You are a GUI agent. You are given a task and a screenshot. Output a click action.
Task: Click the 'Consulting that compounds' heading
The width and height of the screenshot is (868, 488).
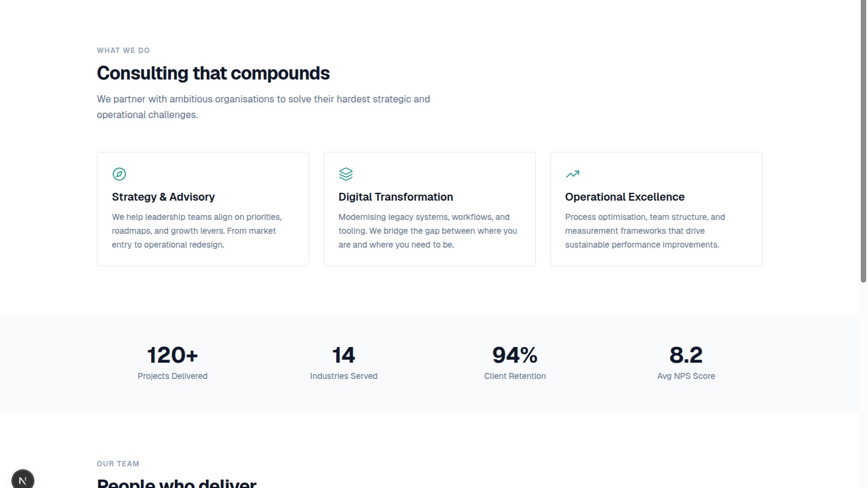pyautogui.click(x=213, y=73)
